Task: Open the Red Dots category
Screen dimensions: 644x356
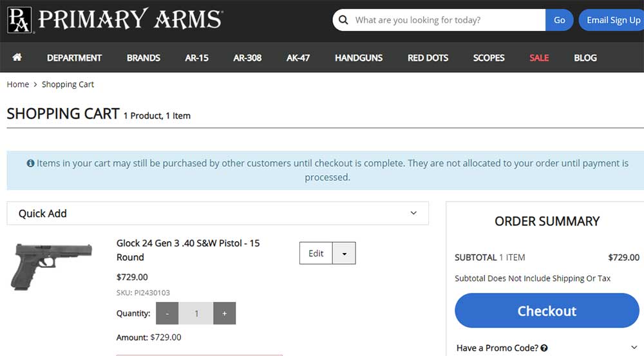Action: [x=428, y=57]
